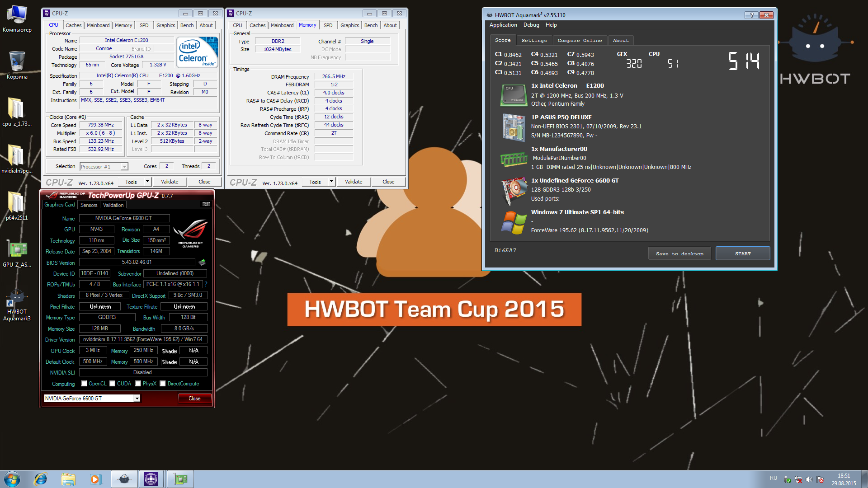Click the BIOS save chip icon in GPU-Z
Viewport: 868px width, 488px height.
(202, 262)
